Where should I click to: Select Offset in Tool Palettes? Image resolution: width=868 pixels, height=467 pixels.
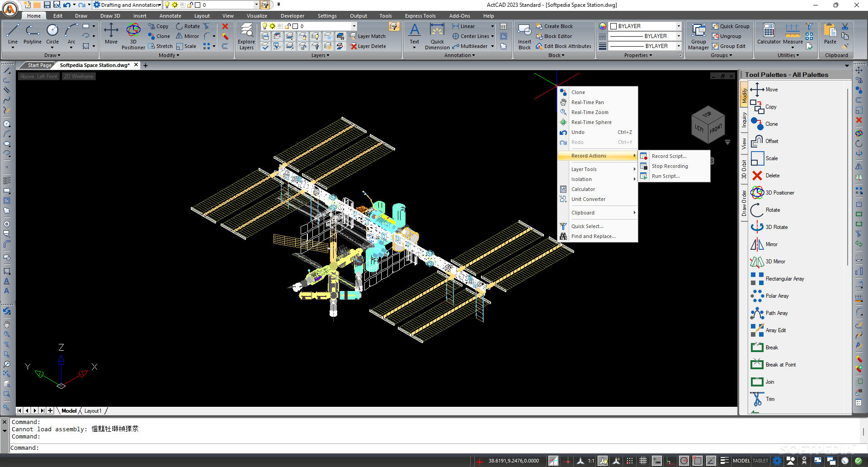(x=764, y=141)
